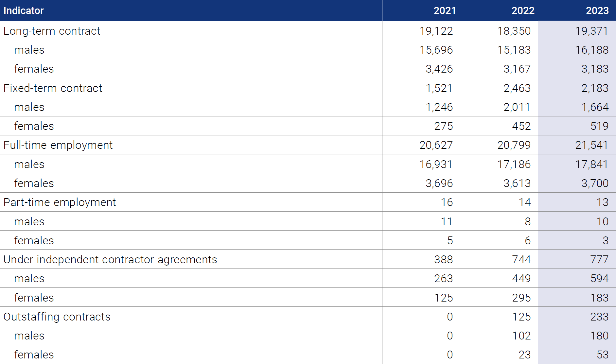This screenshot has height=364, width=616.
Task: Click the Long-term contract row label
Action: point(52,31)
